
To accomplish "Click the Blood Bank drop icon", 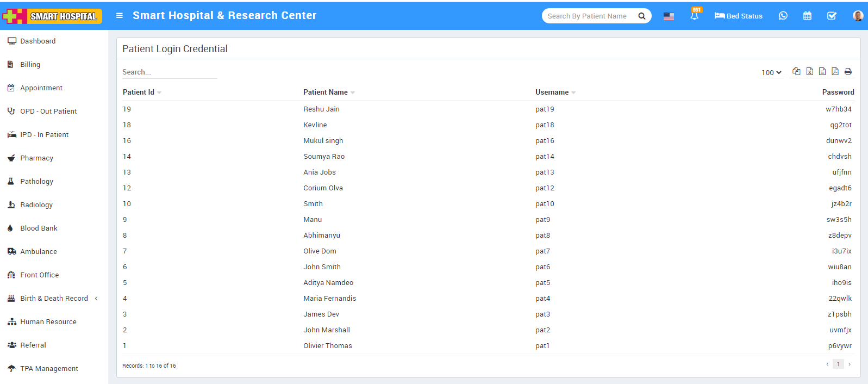I will click(10, 228).
